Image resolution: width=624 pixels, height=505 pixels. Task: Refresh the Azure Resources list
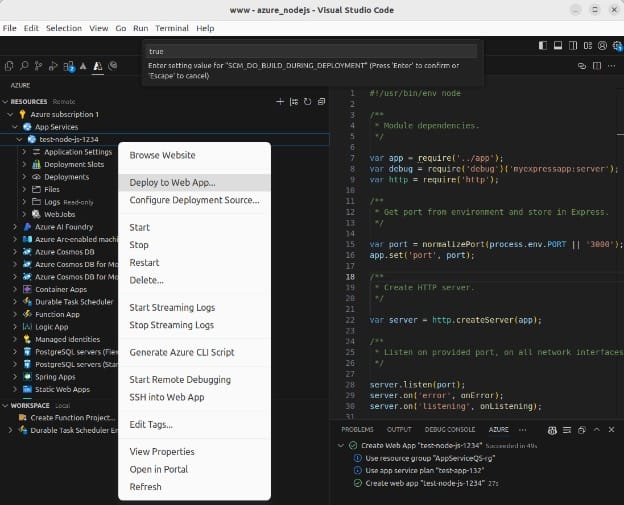pyautogui.click(x=308, y=102)
